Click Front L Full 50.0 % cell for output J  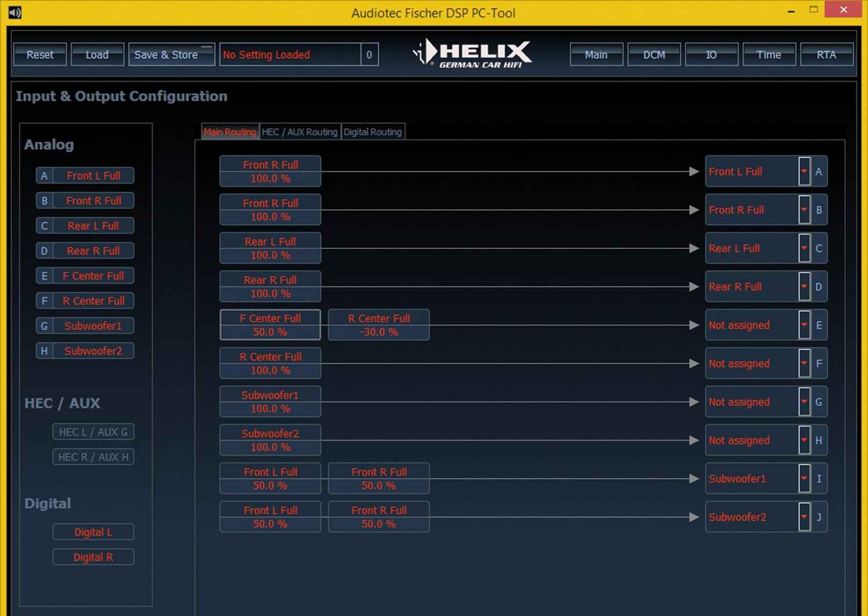(x=270, y=517)
